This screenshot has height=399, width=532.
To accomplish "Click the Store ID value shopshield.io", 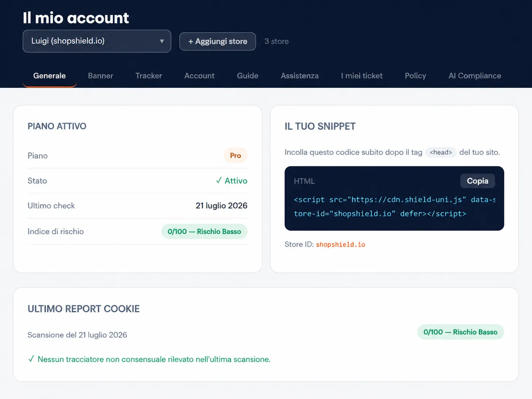I will point(340,244).
